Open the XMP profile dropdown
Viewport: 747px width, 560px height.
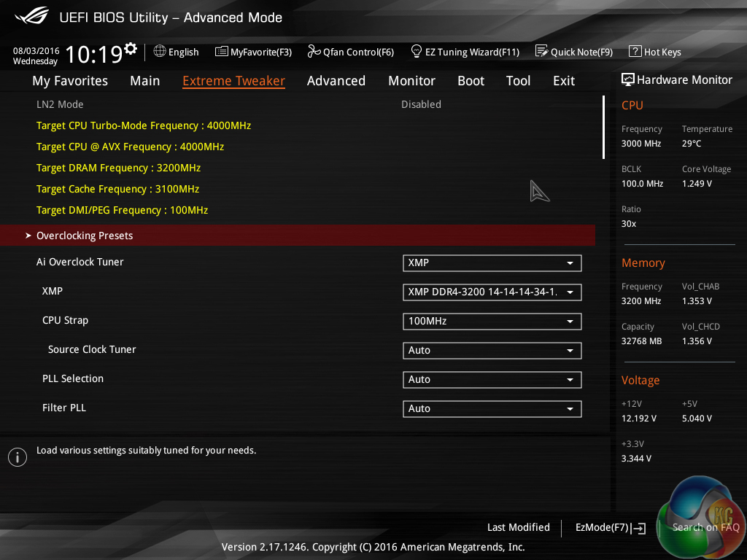coord(492,292)
